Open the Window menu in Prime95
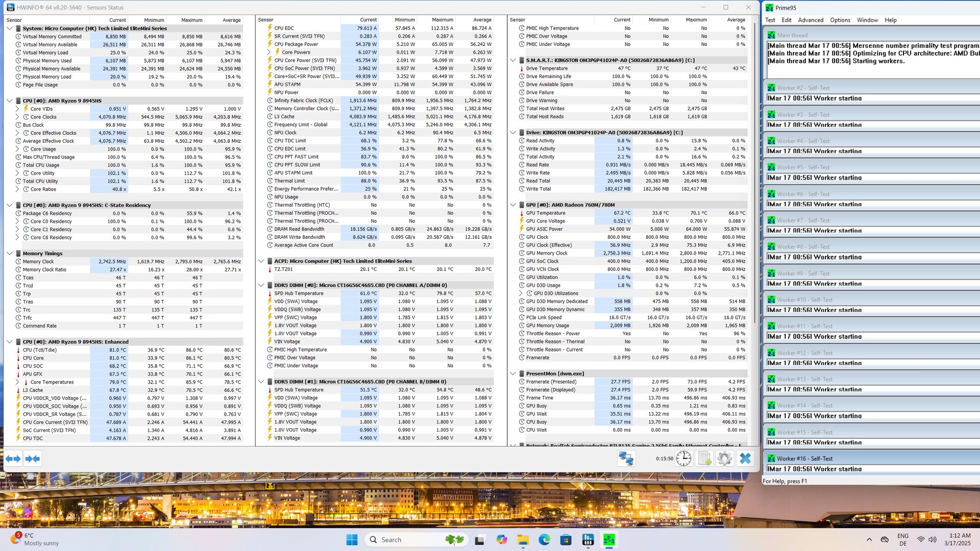Image resolution: width=980 pixels, height=551 pixels. [867, 20]
